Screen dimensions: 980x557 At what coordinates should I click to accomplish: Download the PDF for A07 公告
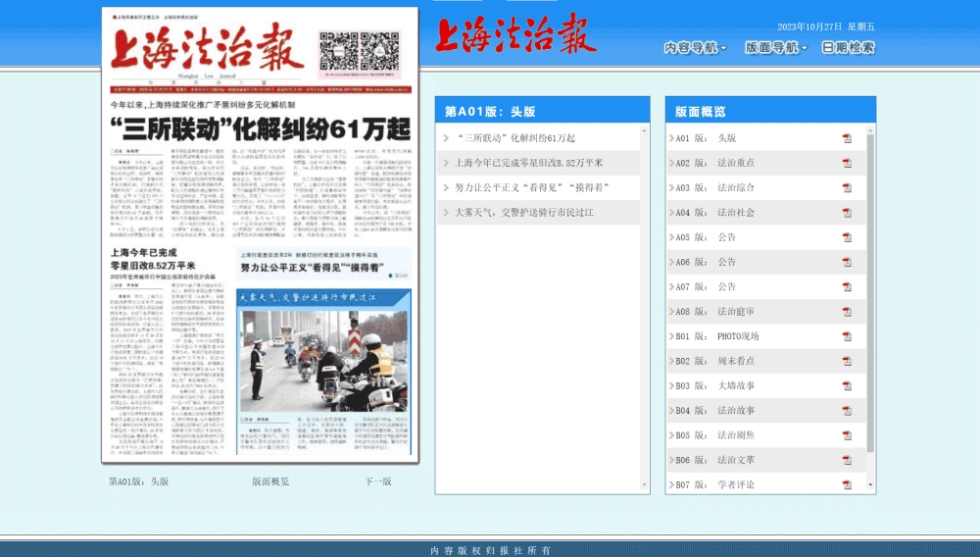[x=847, y=287]
